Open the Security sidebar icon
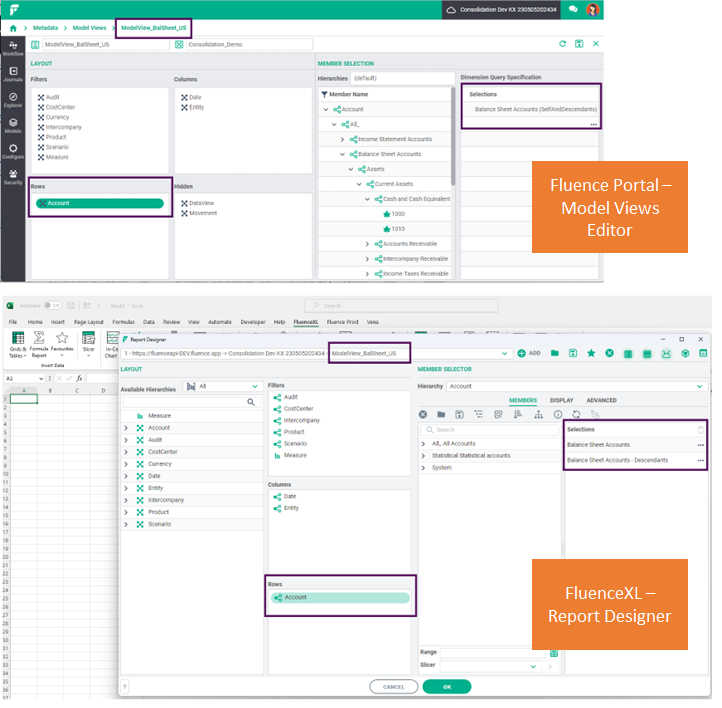Screen dimensions: 722x708 [13, 177]
